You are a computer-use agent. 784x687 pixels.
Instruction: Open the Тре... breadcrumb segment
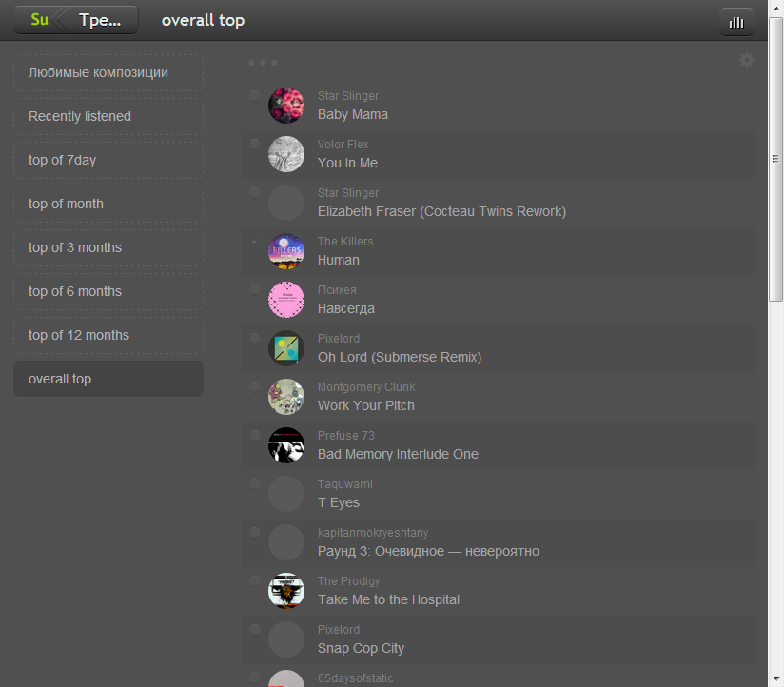100,20
